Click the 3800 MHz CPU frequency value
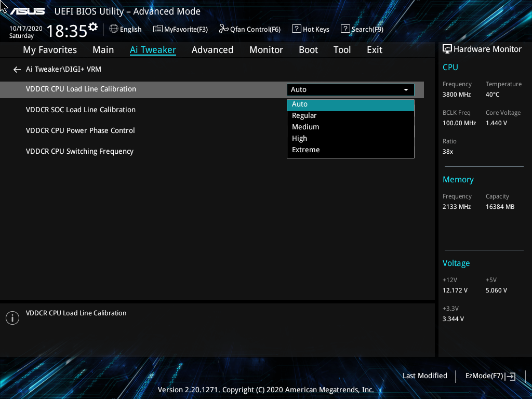Viewport: 532px width, 399px height. coord(456,95)
